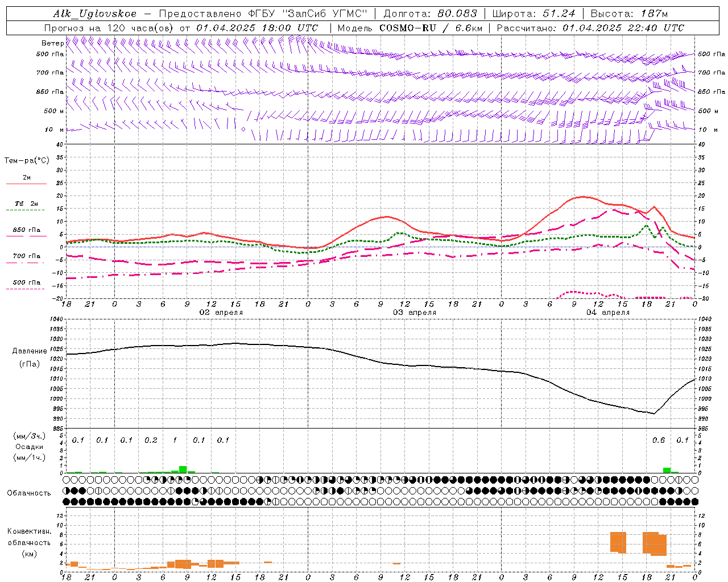Screen dimensions: 728x582
Task: Select the (мм/1ч.) unit label
Action: 29,458
